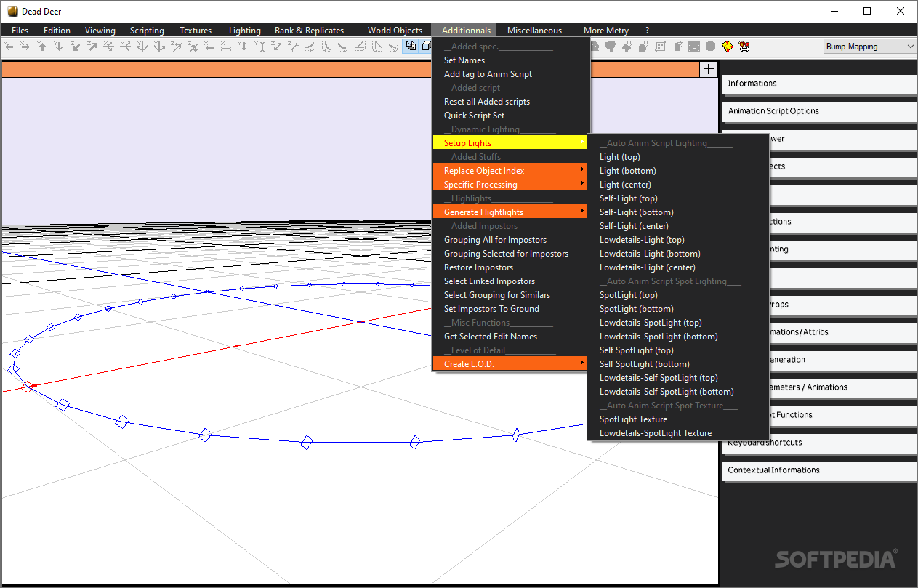Select SpotLight (top) option
918x588 pixels.
point(629,295)
